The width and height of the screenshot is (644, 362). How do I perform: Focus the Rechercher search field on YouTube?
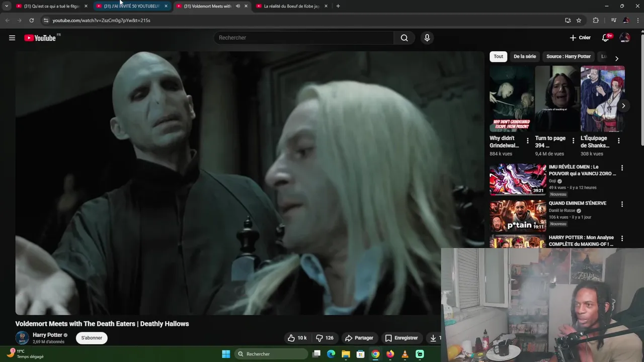304,38
